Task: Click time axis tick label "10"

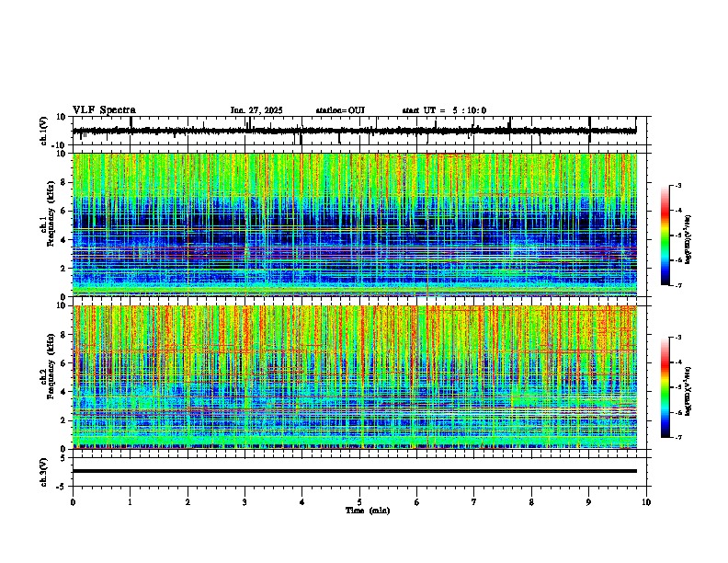Action: pos(646,502)
